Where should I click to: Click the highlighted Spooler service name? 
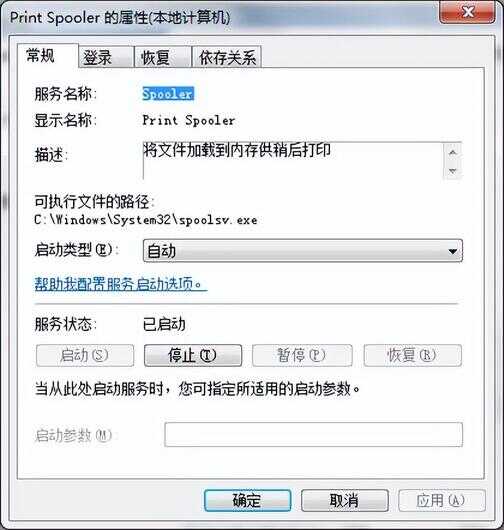point(168,94)
